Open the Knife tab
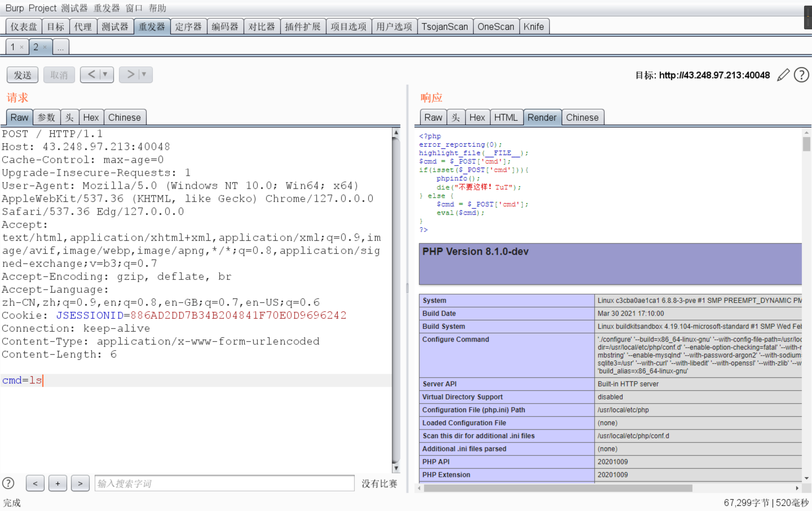The width and height of the screenshot is (812, 511). [x=534, y=27]
